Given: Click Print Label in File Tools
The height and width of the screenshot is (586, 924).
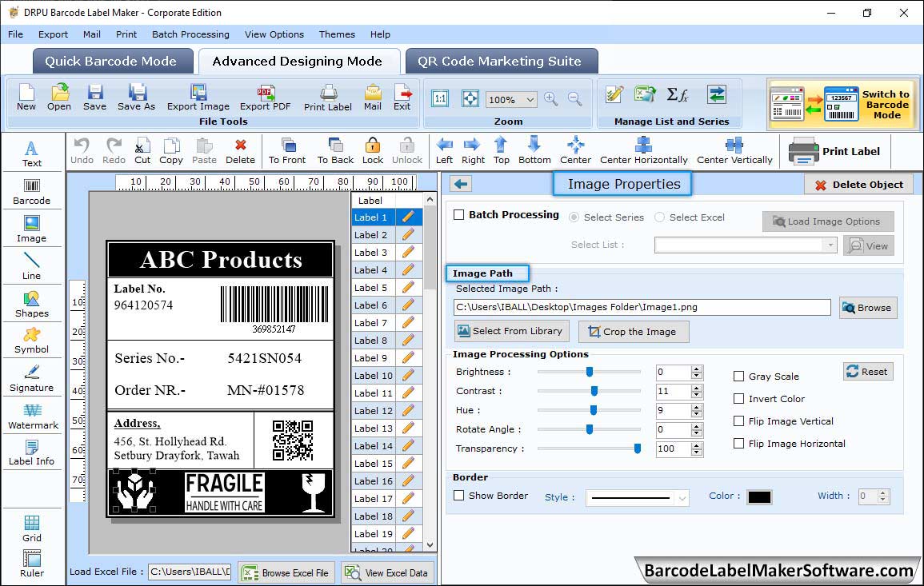Looking at the screenshot, I should click(x=328, y=98).
